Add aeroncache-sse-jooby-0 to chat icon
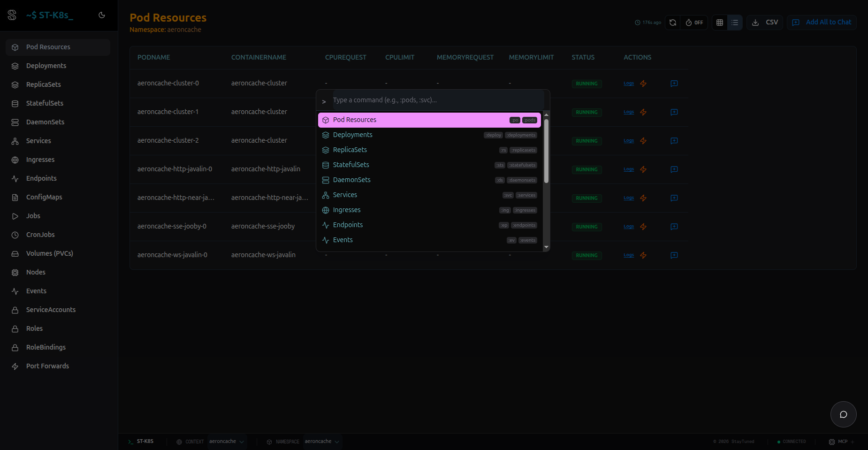 coord(674,227)
